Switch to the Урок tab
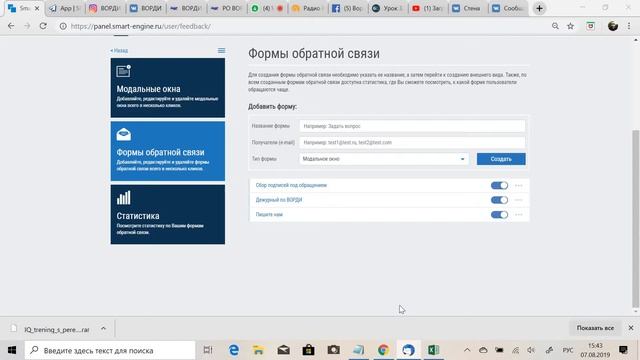This screenshot has width=640, height=360. pos(388,8)
